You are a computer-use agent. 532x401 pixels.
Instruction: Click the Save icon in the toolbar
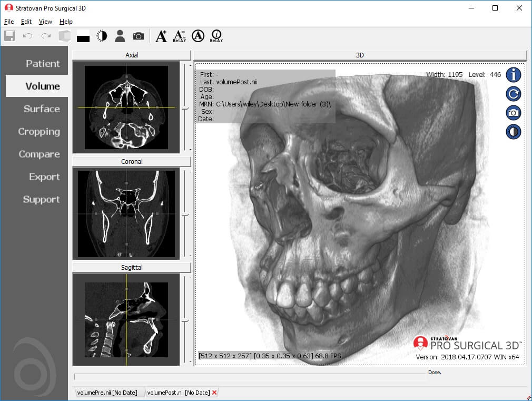(x=9, y=36)
